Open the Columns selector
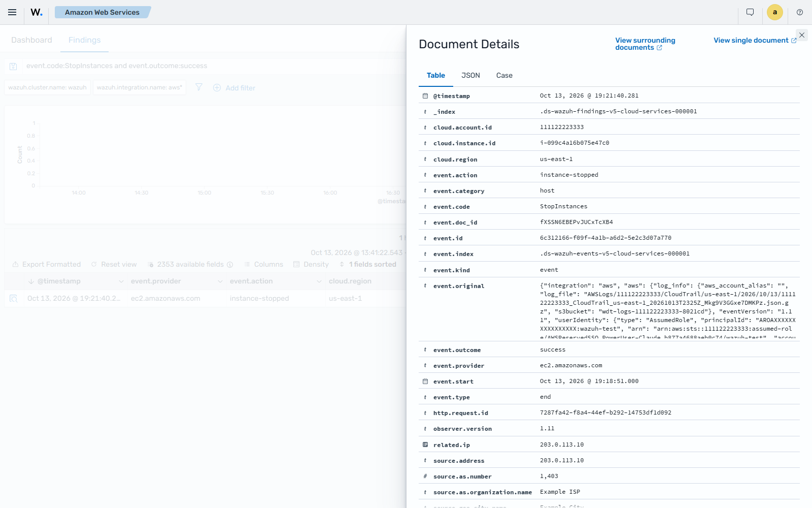812x508 pixels. pos(263,264)
